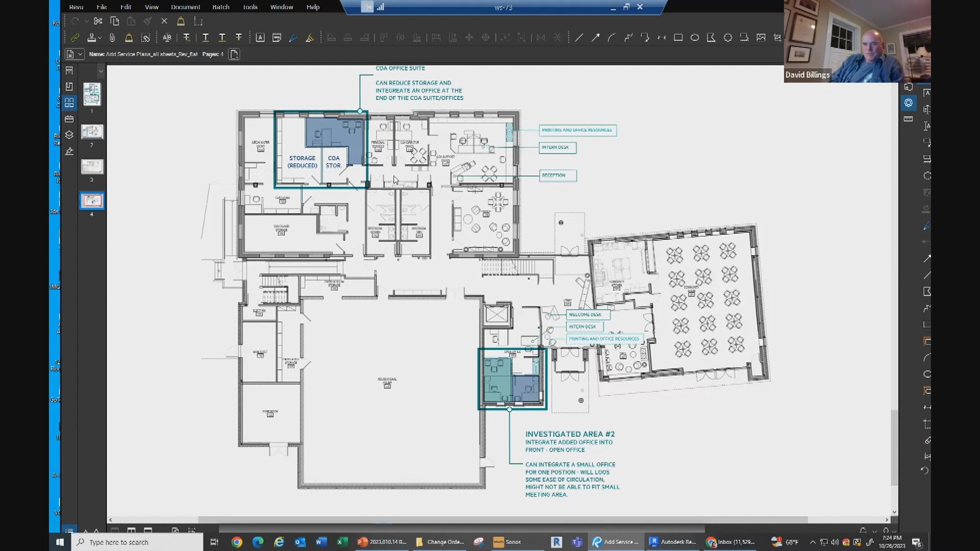
Task: Open the Stamp tool dropdown arrow
Action: click(x=99, y=39)
